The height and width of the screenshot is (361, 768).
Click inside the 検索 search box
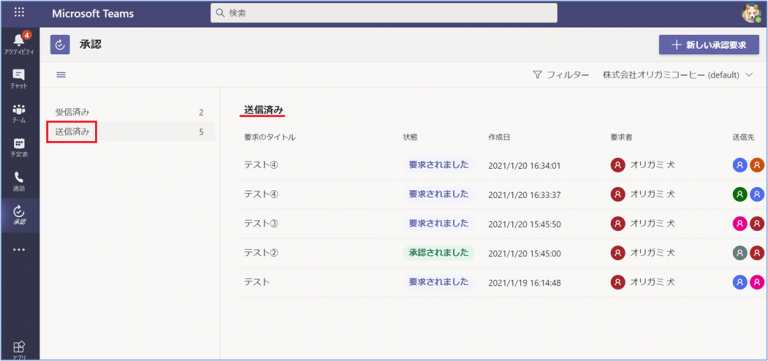[384, 13]
